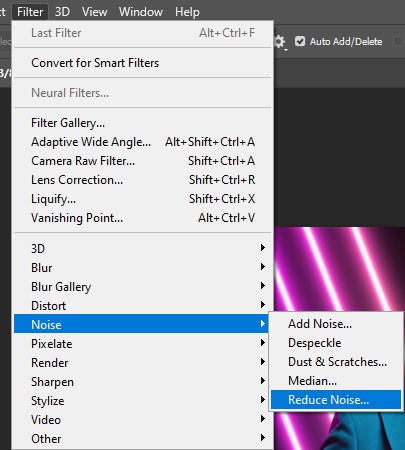Open Dust & Scratches filter
This screenshot has width=405, height=450.
pyautogui.click(x=336, y=361)
